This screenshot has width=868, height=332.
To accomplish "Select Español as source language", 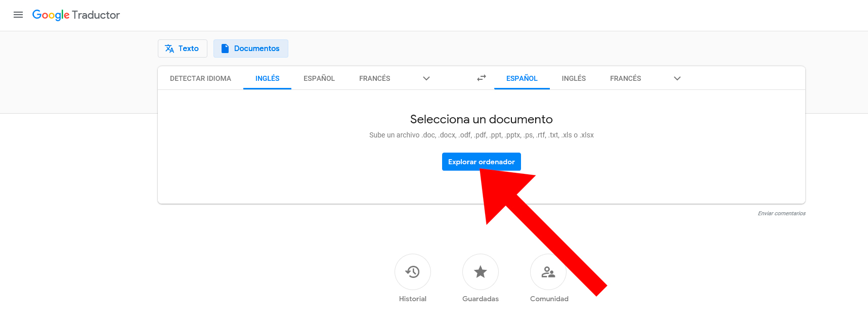I will (x=319, y=78).
